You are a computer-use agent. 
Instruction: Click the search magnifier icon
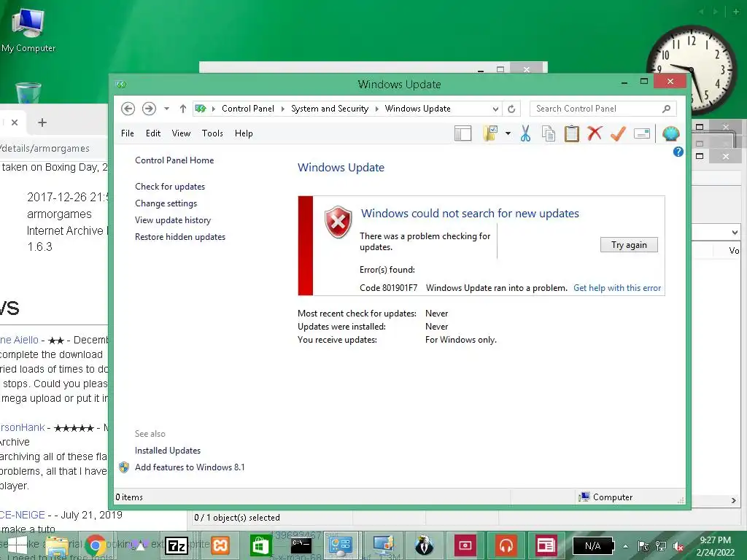[x=667, y=109]
